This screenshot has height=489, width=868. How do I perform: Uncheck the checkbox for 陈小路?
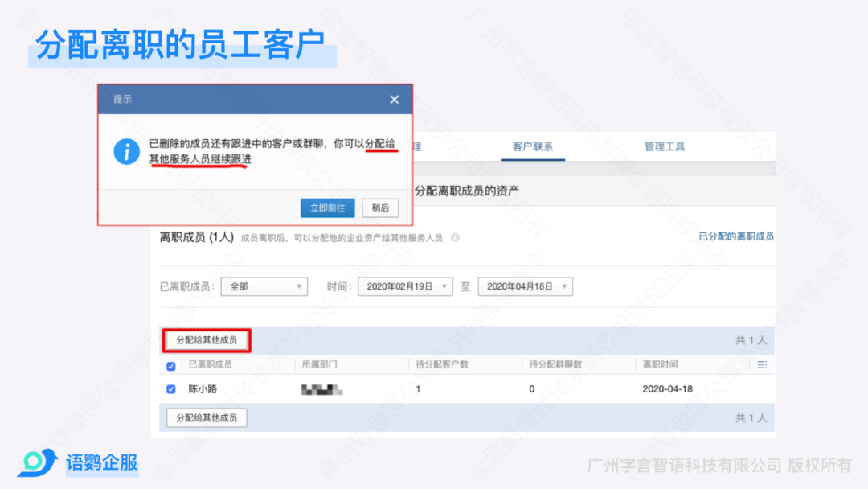point(170,389)
